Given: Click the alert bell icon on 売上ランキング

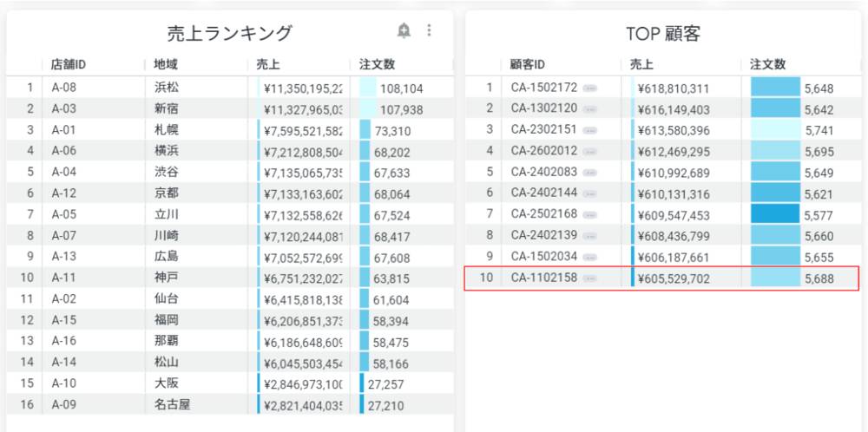Looking at the screenshot, I should click(x=404, y=31).
